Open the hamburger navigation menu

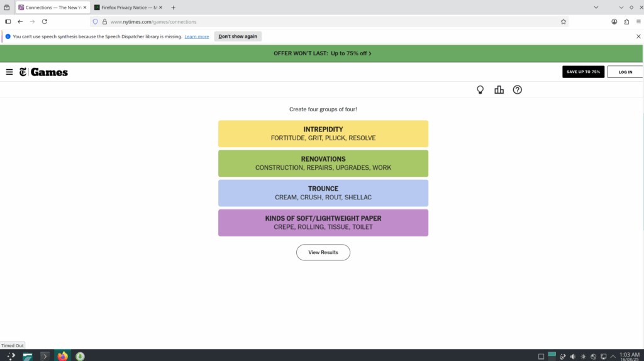9,72
